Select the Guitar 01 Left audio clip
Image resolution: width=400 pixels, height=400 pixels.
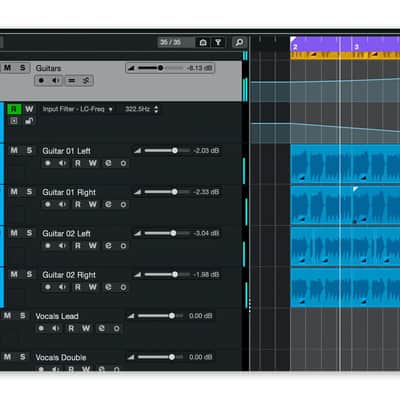(x=345, y=164)
